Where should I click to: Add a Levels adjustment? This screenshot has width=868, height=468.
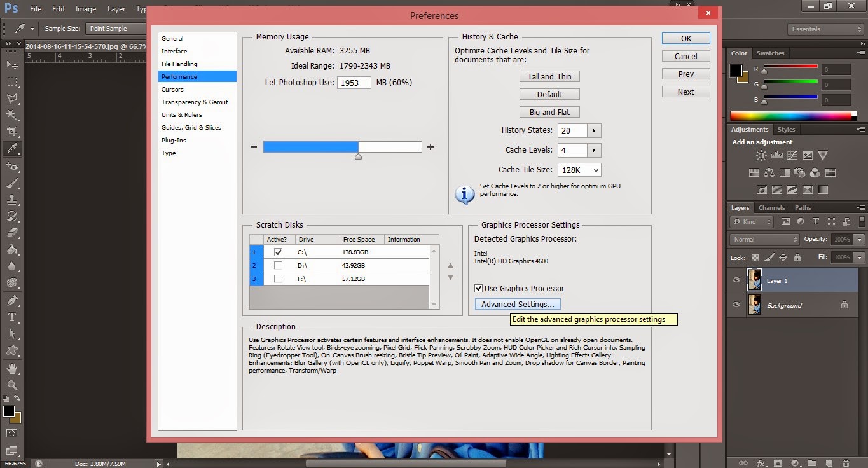776,155
